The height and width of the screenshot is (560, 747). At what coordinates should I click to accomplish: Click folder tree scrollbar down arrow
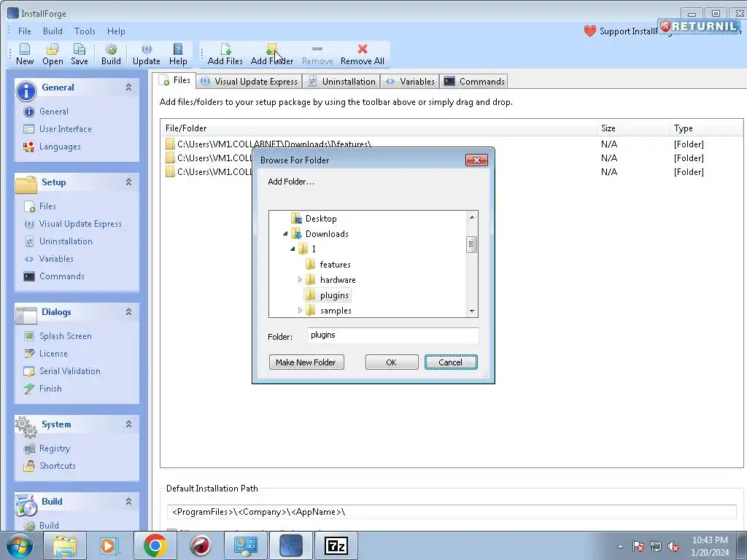(x=472, y=311)
